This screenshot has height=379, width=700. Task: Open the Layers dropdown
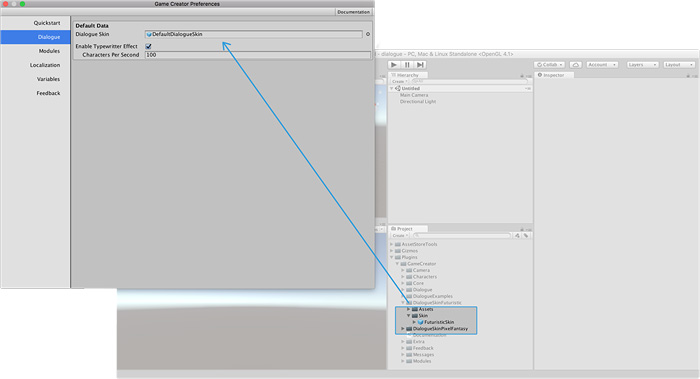pyautogui.click(x=642, y=65)
